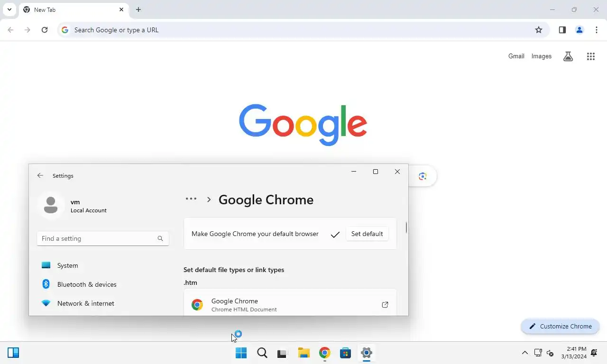This screenshot has height=364, width=607.
Task: Select the New Tab browser tab
Action: 74,9
